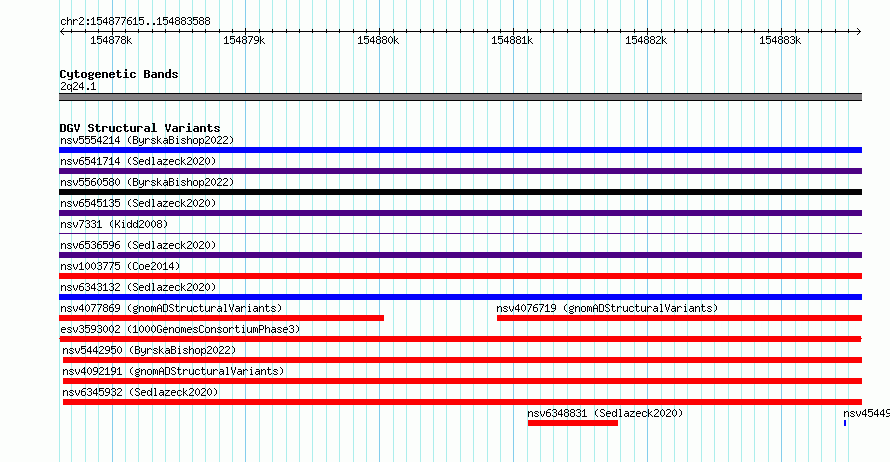Open the nsv6545135 (Sedlazeck2020) variant label
This screenshot has height=462, width=890.
coord(138,203)
